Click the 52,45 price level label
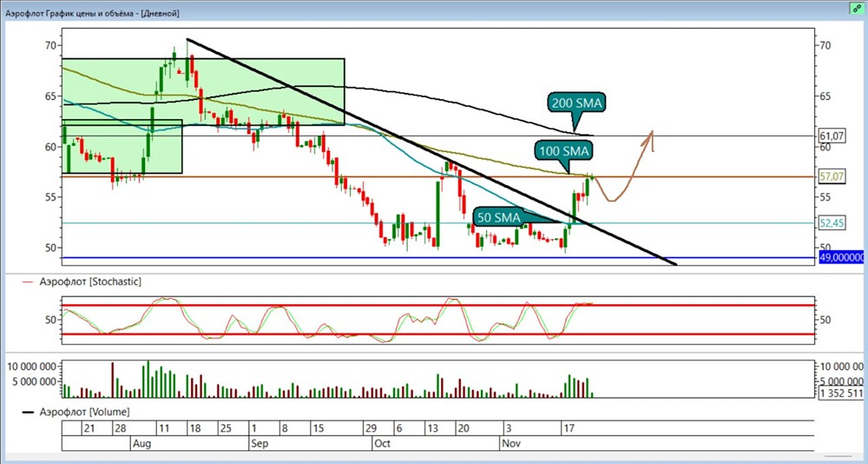 [x=831, y=223]
